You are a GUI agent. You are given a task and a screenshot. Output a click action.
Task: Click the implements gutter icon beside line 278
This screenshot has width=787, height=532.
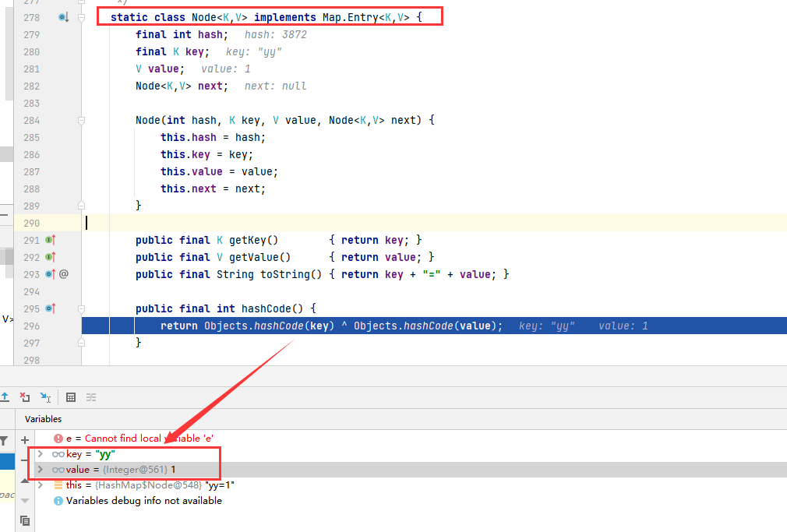point(62,16)
